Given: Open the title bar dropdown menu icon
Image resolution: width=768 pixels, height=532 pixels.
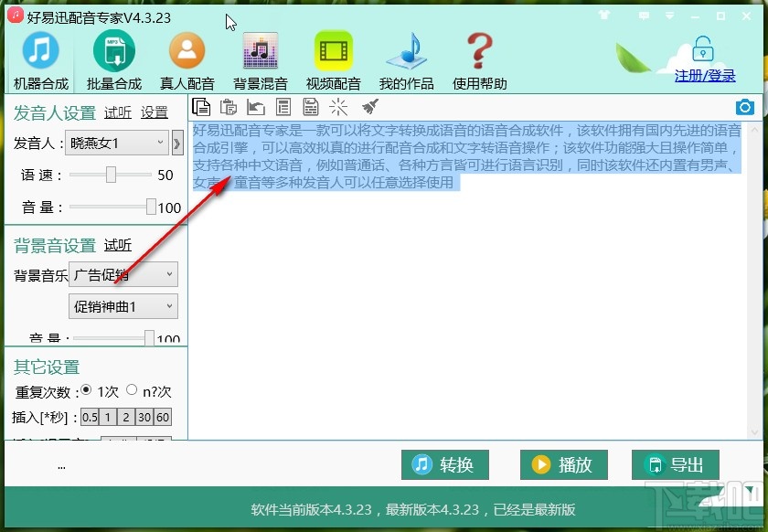Looking at the screenshot, I should (669, 16).
